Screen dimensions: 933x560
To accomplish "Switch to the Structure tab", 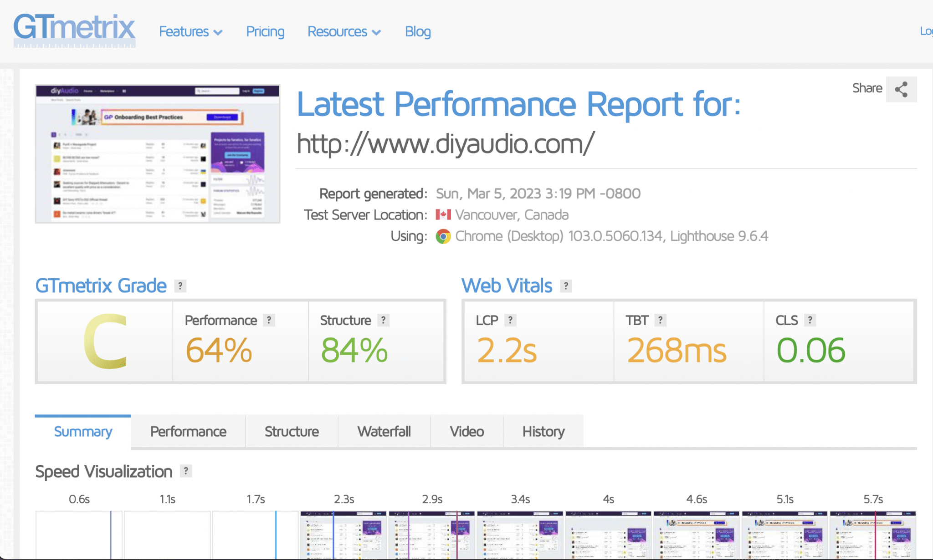I will pos(292,431).
